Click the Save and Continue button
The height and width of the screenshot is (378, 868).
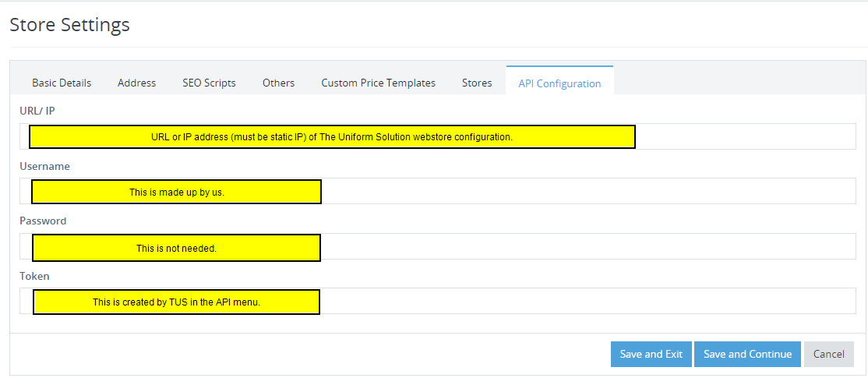[747, 354]
